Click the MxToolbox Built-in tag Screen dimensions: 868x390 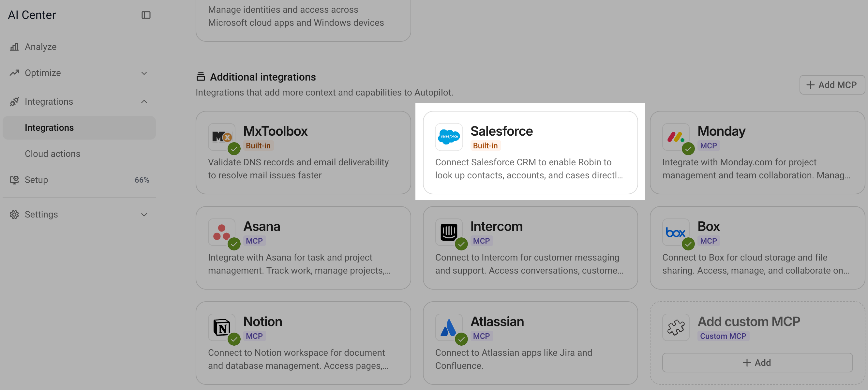(258, 146)
